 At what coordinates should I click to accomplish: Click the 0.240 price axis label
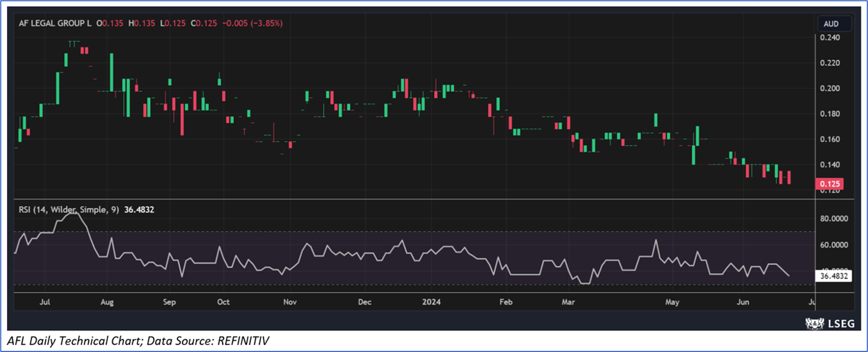point(829,38)
